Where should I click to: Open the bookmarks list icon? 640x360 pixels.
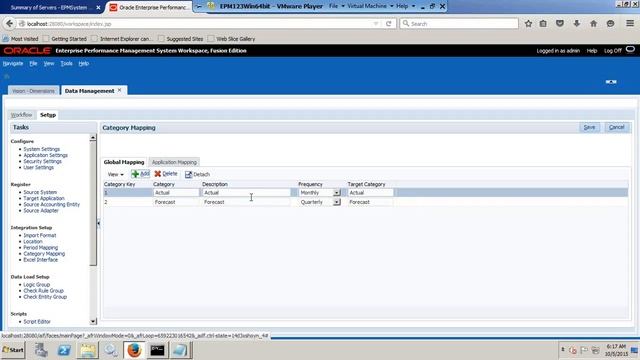click(x=543, y=24)
